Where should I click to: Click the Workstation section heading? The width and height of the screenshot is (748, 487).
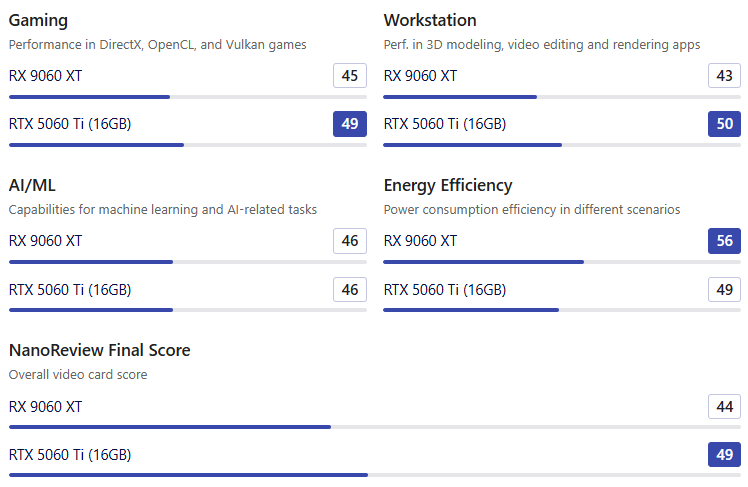click(x=430, y=20)
